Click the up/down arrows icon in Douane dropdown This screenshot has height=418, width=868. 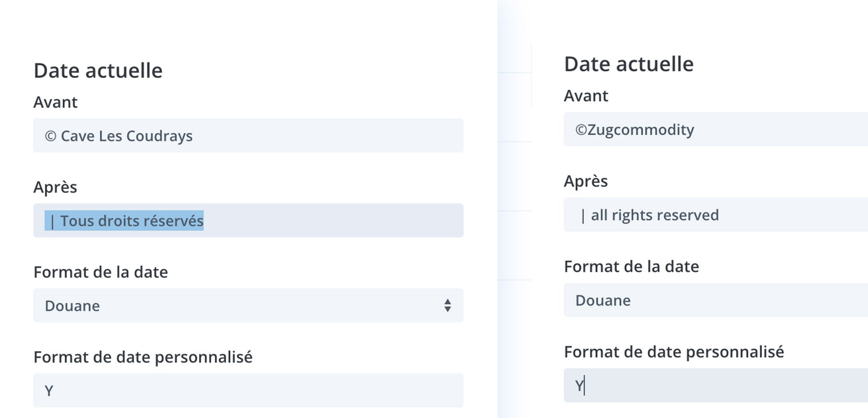447,306
